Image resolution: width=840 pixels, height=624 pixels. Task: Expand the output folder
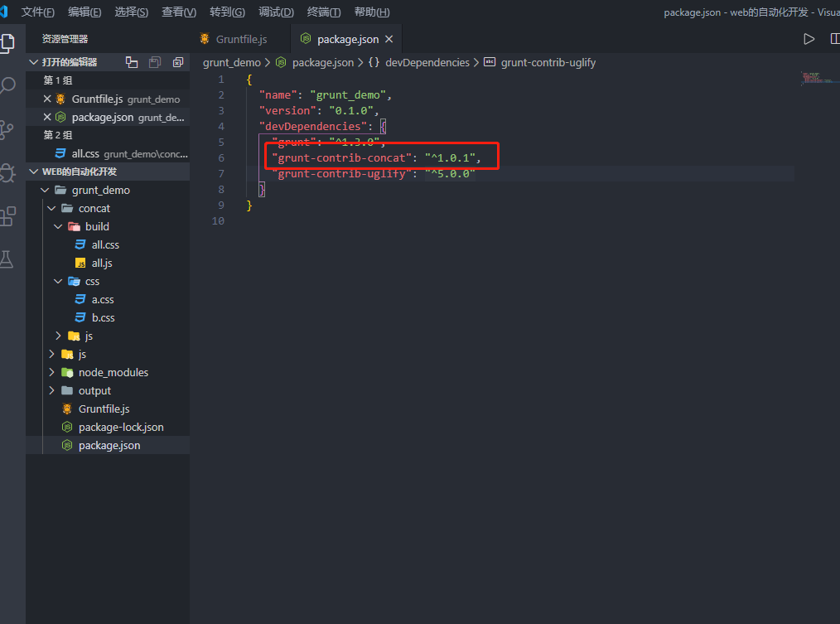[51, 390]
